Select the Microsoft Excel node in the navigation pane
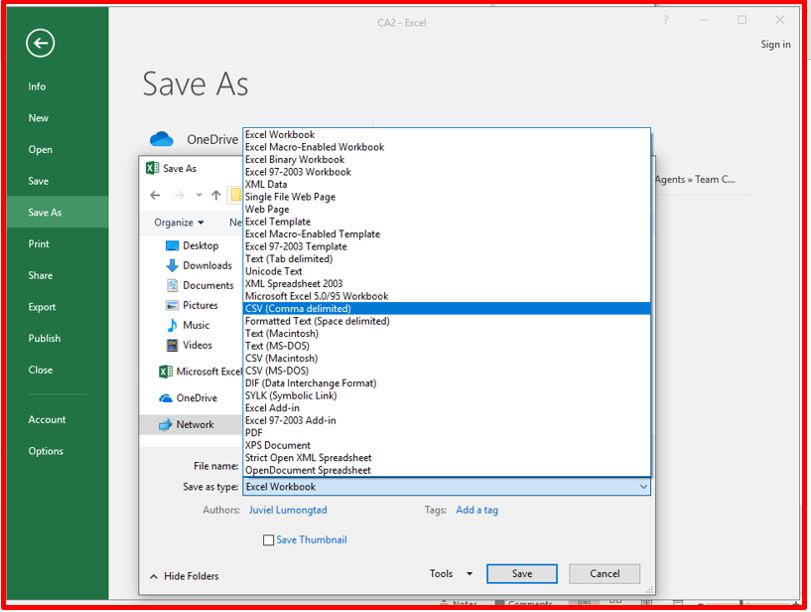The width and height of the screenshot is (811, 612). tap(201, 371)
